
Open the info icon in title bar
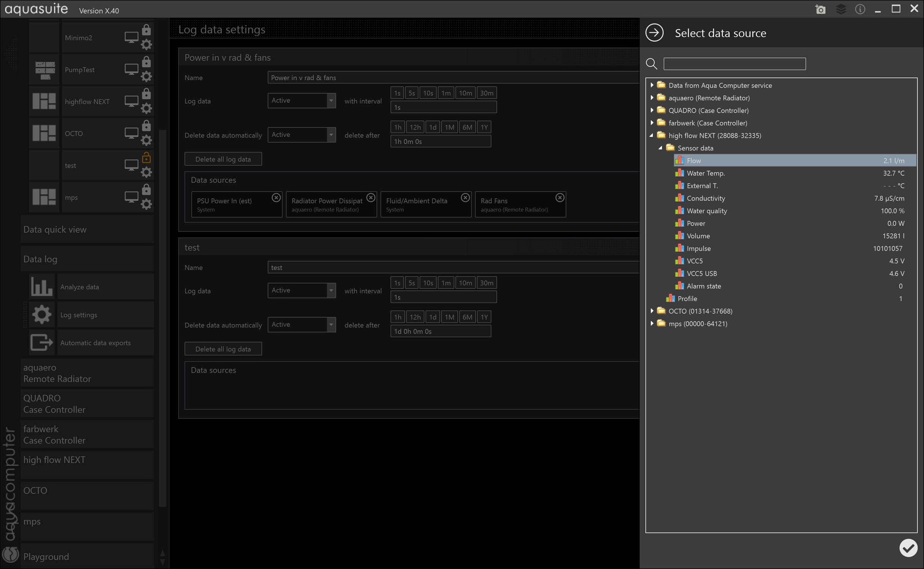click(x=860, y=9)
